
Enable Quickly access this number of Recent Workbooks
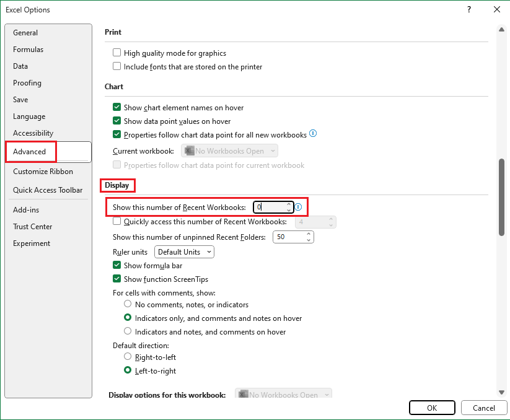click(117, 221)
